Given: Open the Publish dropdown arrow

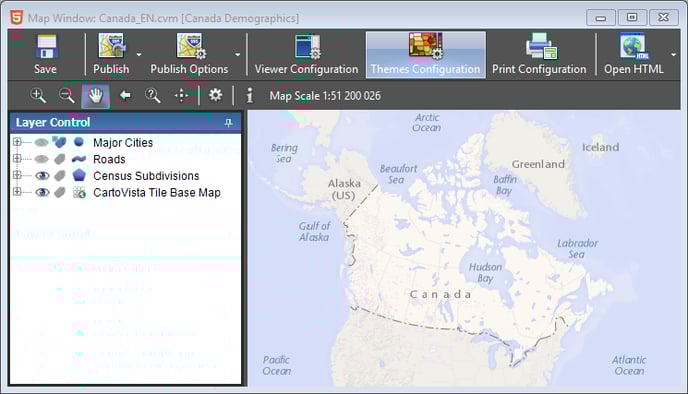Looking at the screenshot, I should click(139, 55).
